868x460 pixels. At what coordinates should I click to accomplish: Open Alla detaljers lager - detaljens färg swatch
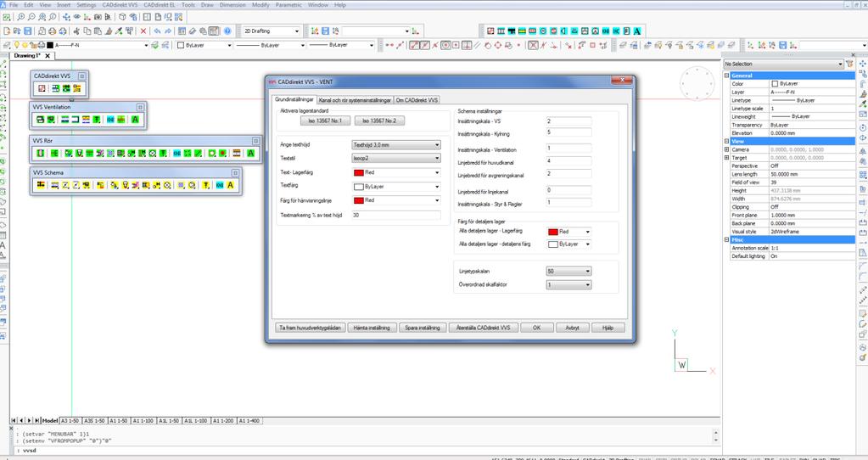coord(569,244)
